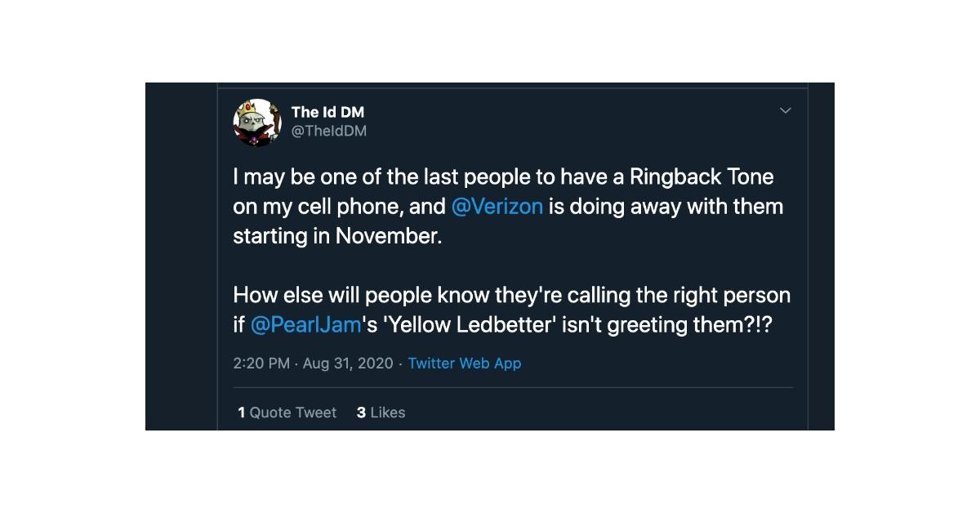View the 1 Quote Tweet list
The height and width of the screenshot is (513, 980).
click(x=287, y=413)
